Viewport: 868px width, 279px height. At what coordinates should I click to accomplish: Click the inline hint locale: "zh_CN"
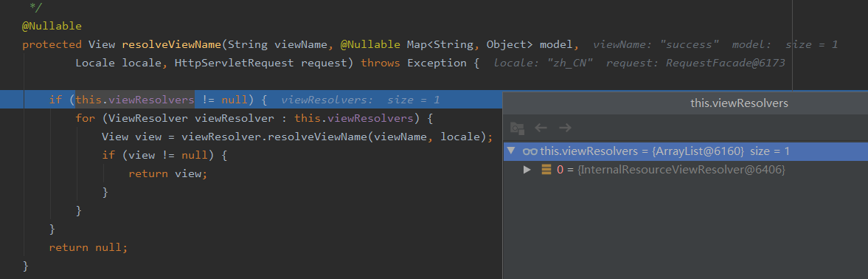click(x=544, y=63)
